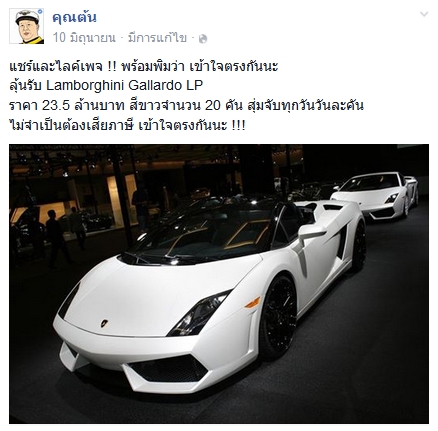Click the dark windshield of the front car
Screen dimensions: 438x431
point(200,235)
